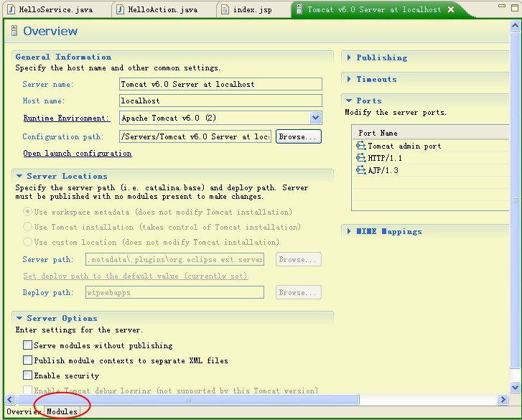Open launch configuration link
This screenshot has width=522, height=420.
coord(78,153)
